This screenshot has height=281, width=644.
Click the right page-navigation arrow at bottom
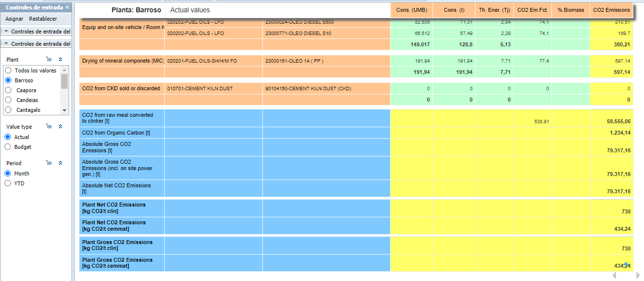pyautogui.click(x=638, y=275)
